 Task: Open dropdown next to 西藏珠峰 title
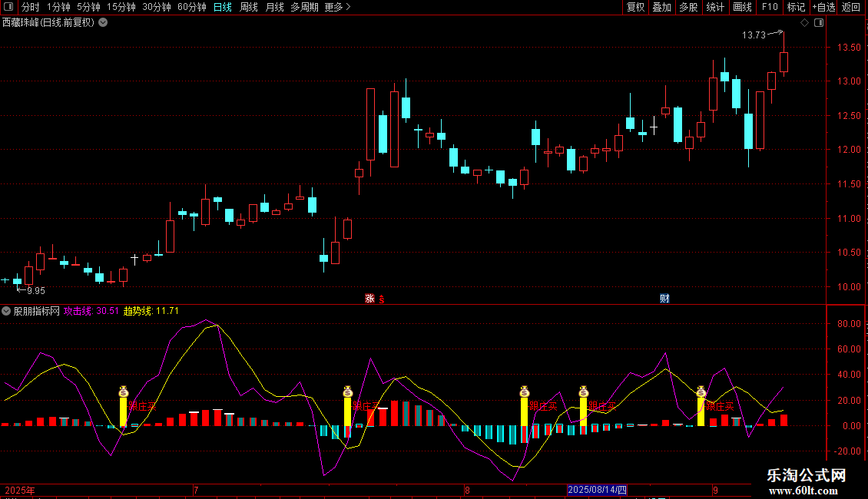(x=103, y=23)
